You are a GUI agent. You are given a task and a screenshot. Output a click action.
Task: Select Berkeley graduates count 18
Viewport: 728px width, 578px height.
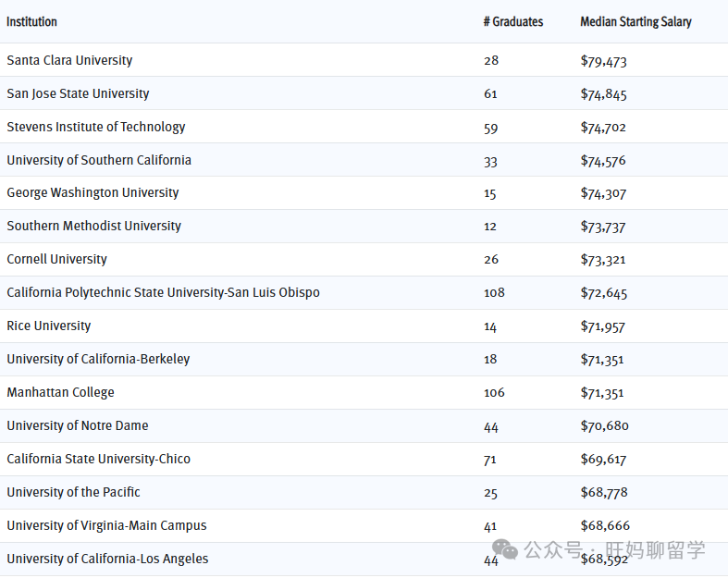point(490,359)
